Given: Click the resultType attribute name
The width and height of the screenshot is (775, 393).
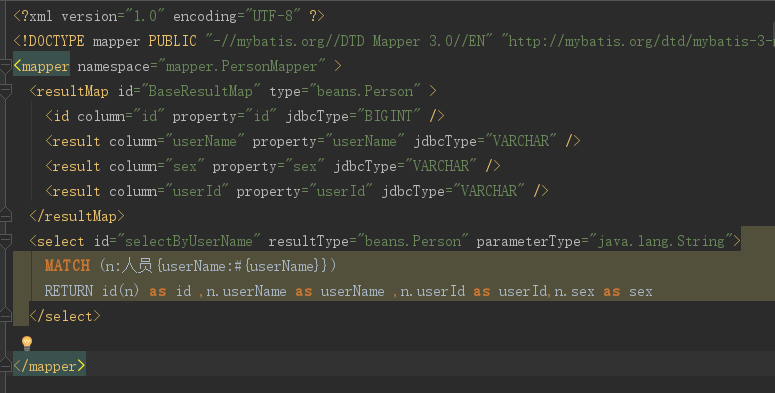Looking at the screenshot, I should click(x=308, y=241).
